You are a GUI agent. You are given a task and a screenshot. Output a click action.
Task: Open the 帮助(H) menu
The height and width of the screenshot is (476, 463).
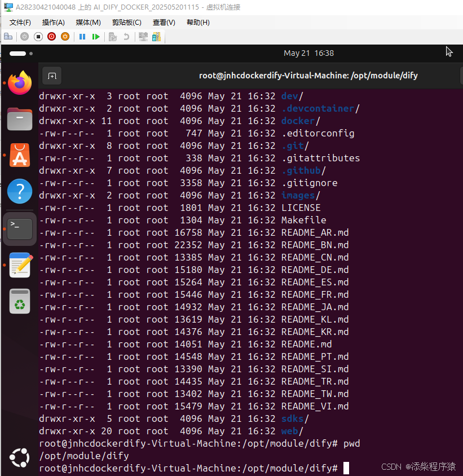point(198,23)
